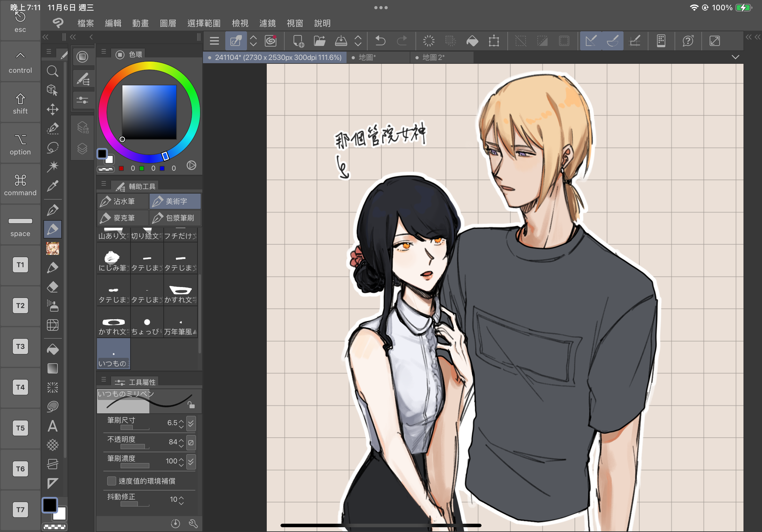Click the clear layer sparkle icon
Screen dimensions: 762x532
coord(429,41)
